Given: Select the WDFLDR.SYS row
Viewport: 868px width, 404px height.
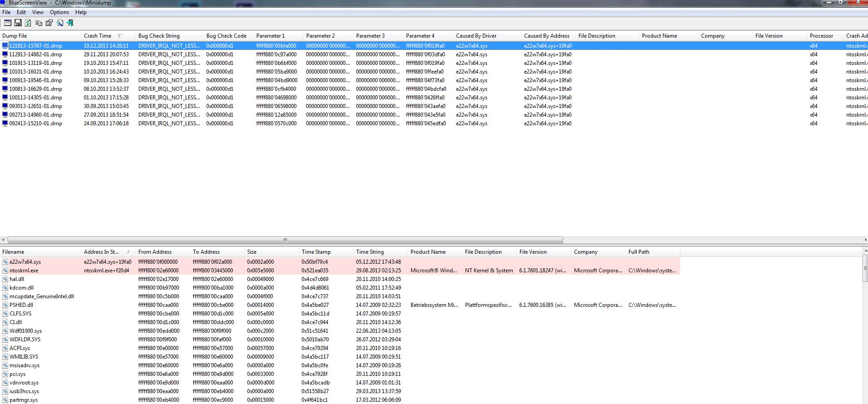Looking at the screenshot, I should 340,340.
